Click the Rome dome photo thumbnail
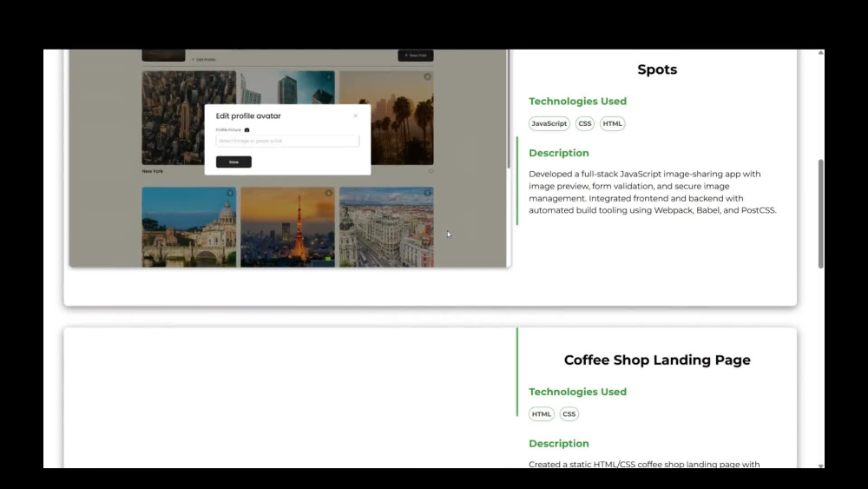 click(x=188, y=227)
